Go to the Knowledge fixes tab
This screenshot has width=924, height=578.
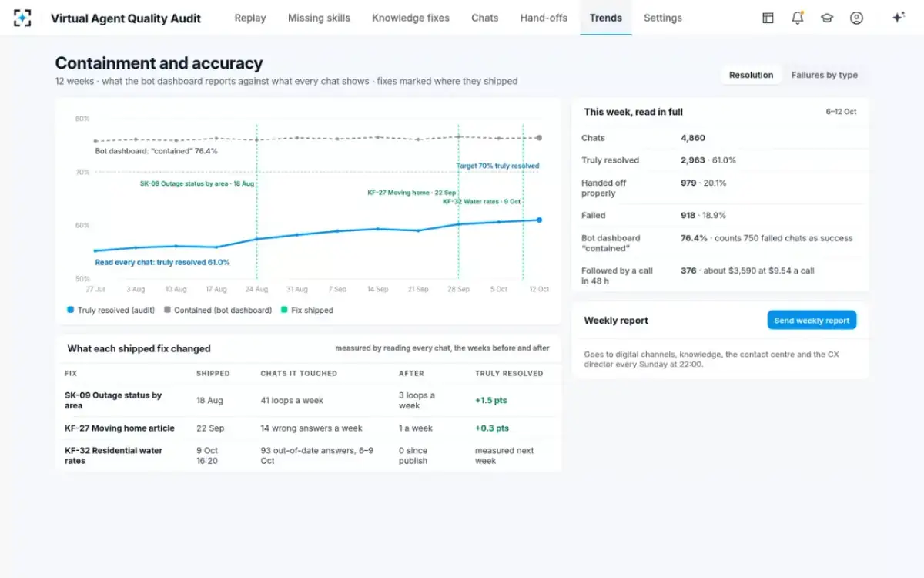[410, 18]
